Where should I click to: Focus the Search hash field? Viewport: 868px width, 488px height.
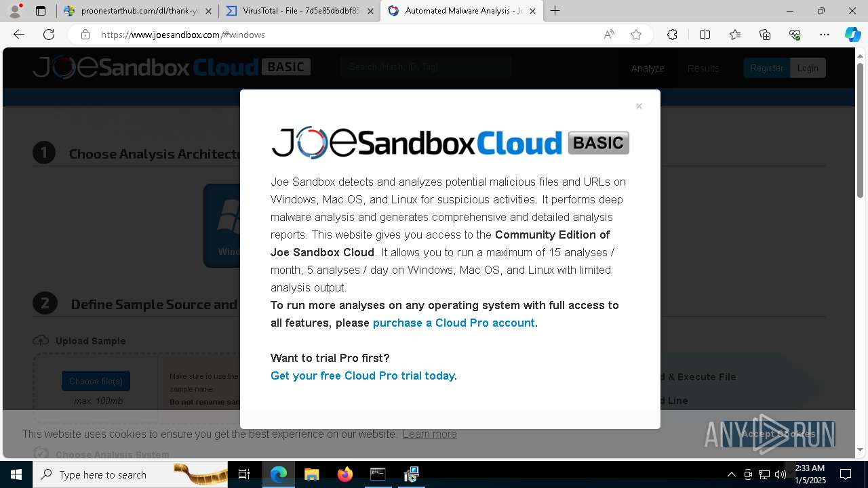coord(426,67)
